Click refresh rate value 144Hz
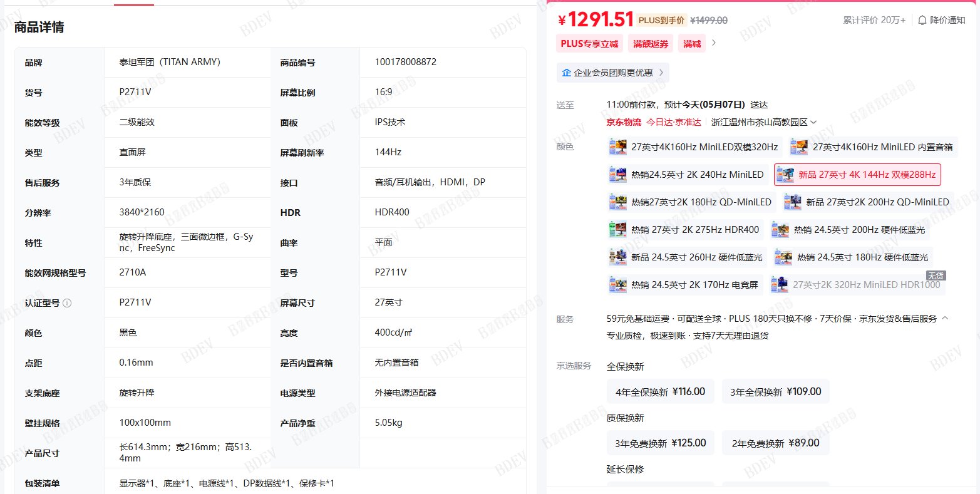This screenshot has width=980, height=494. [x=388, y=152]
